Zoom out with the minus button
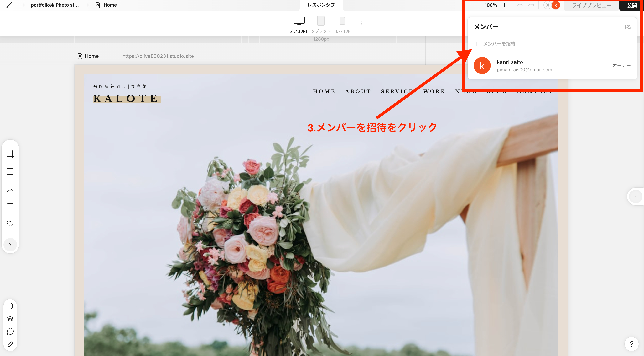Image resolution: width=644 pixels, height=356 pixels. [477, 5]
